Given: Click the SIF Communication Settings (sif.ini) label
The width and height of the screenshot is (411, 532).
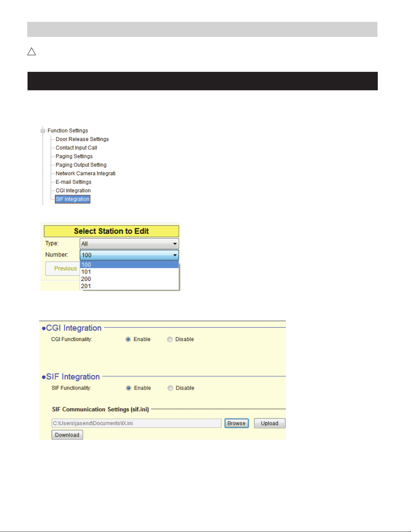Looking at the screenshot, I should pyautogui.click(x=100, y=409).
